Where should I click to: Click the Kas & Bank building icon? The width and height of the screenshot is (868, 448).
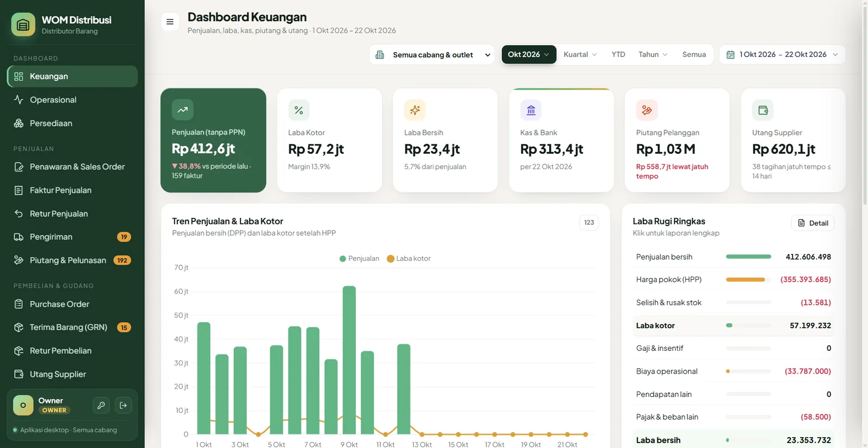531,110
